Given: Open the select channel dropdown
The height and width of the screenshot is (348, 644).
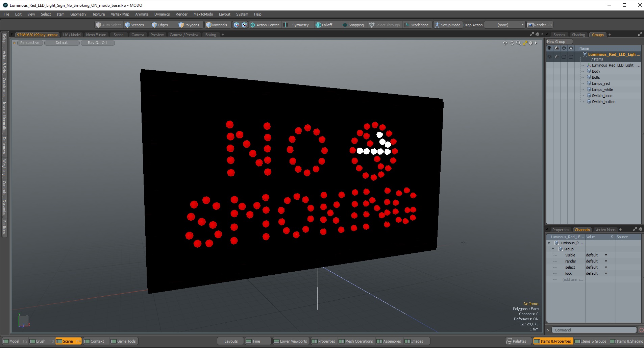Looking at the screenshot, I should tap(606, 267).
